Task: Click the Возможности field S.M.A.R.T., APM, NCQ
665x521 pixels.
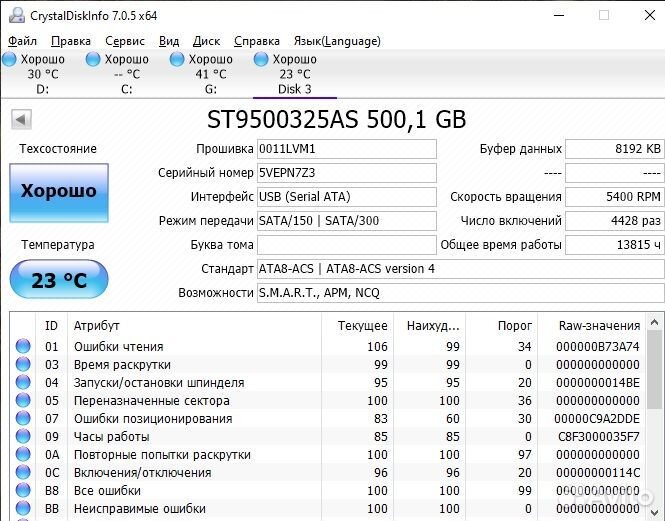Action: click(x=461, y=293)
